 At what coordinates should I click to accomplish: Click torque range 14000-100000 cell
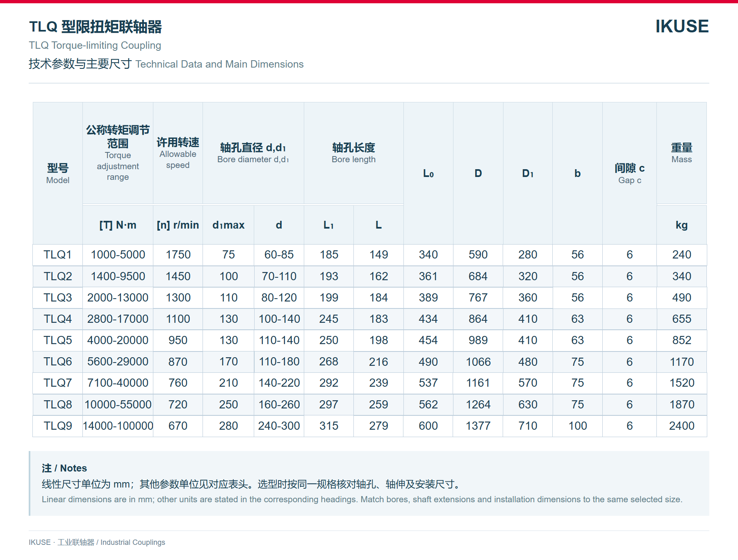click(118, 426)
